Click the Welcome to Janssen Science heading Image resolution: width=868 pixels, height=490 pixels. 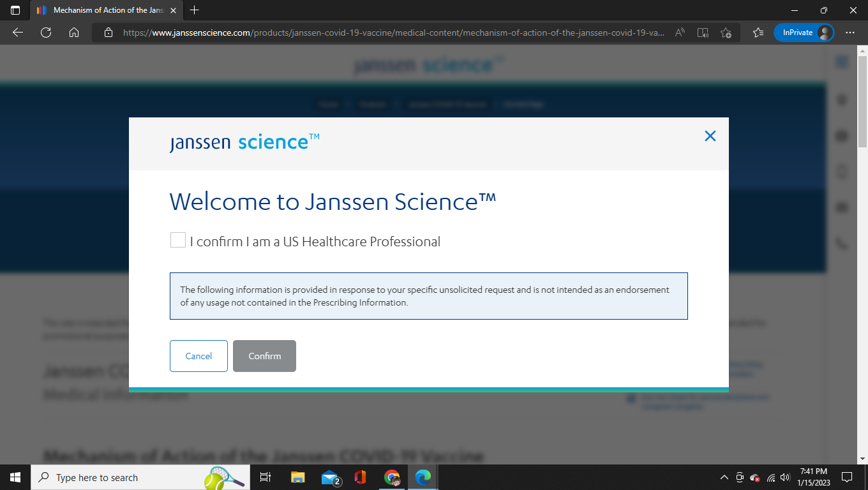point(333,202)
